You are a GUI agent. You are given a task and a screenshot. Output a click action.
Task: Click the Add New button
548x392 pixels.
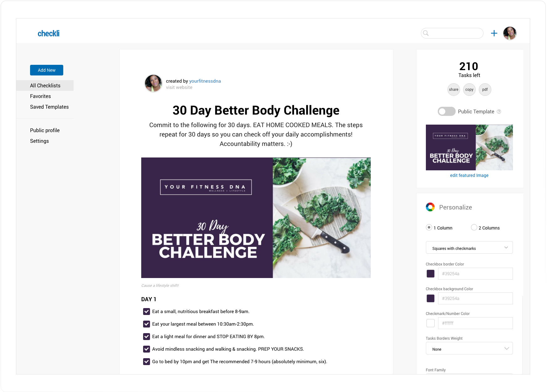pos(47,70)
